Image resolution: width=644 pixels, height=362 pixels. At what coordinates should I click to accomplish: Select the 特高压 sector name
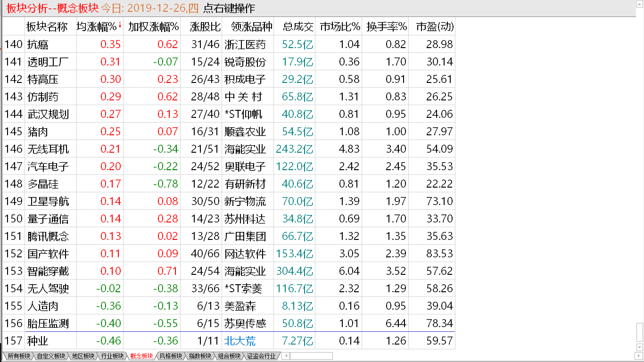(43, 79)
